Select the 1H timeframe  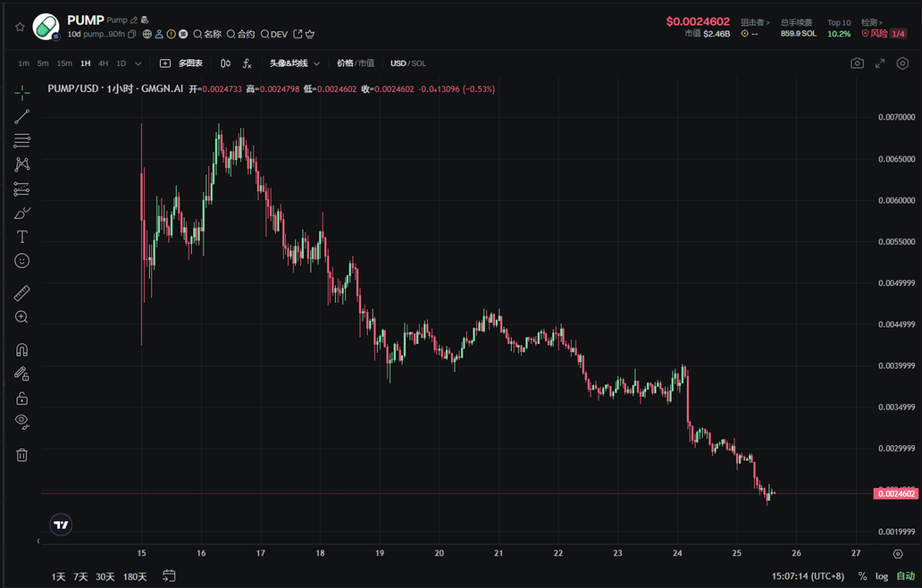click(x=85, y=63)
